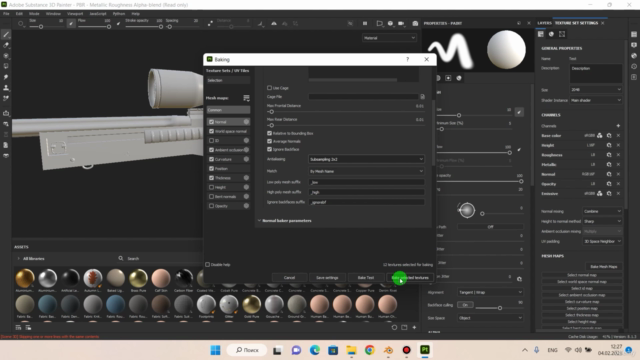
Task: Toggle Ambient occlusion mesh map checkbox
Action: (x=211, y=150)
